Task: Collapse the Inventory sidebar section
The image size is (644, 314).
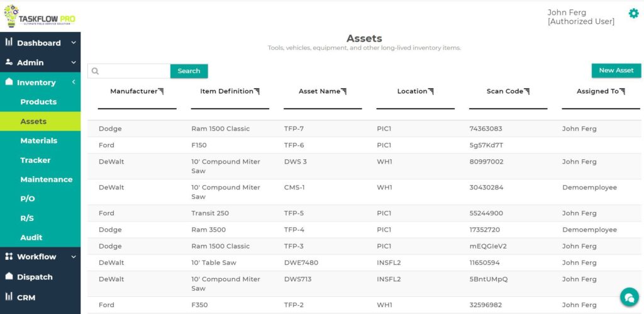Action: 74,82
